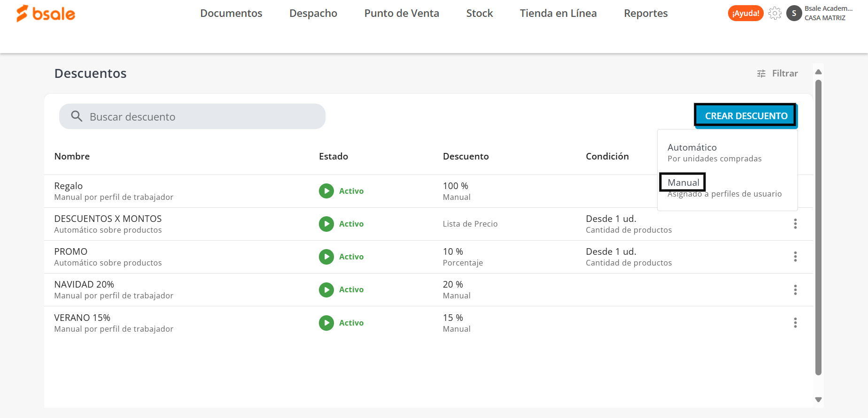
Task: Open three-dot menu for NAVIDAD 20% row
Action: (x=795, y=289)
